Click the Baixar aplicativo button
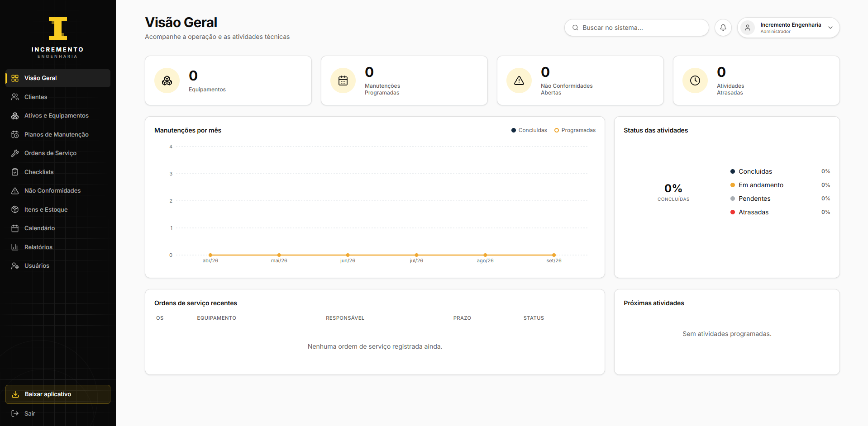This screenshot has height=426, width=868. coord(58,394)
